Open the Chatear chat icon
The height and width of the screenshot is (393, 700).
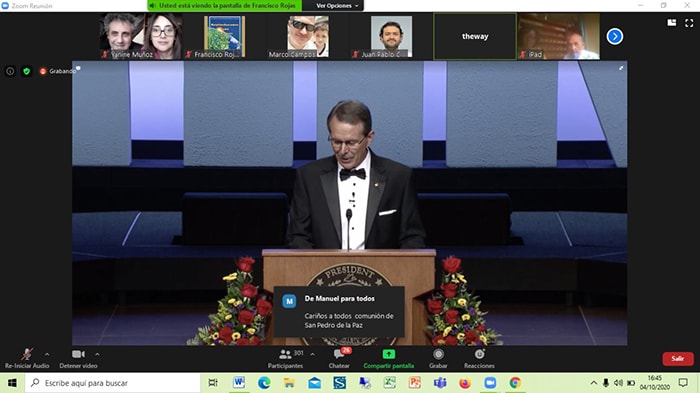pos(339,355)
